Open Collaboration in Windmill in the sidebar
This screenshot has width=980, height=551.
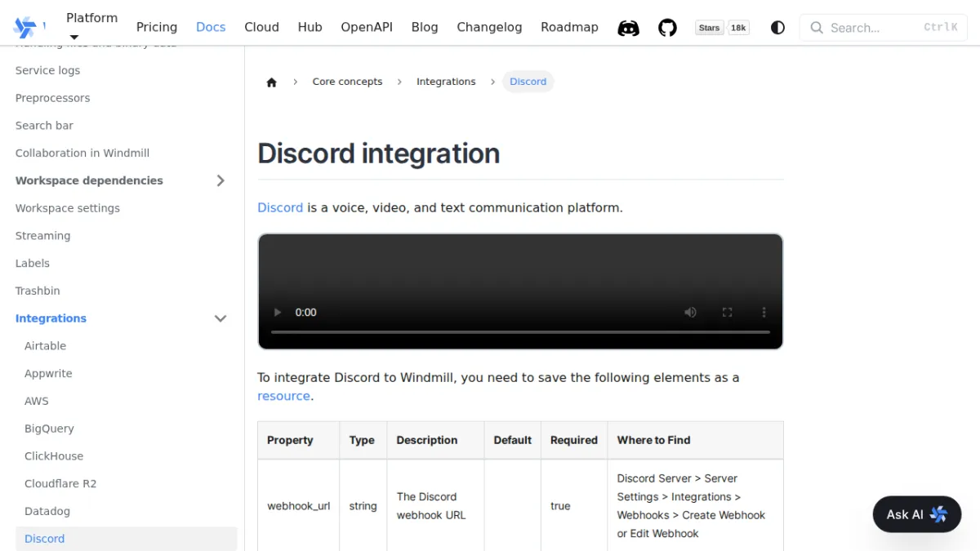coord(82,153)
